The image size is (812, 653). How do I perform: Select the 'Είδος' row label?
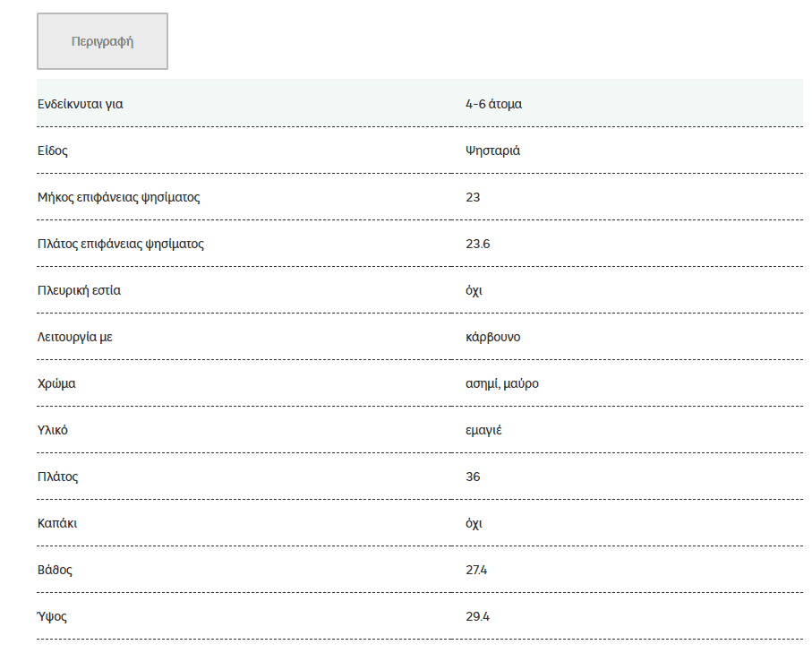(x=53, y=150)
